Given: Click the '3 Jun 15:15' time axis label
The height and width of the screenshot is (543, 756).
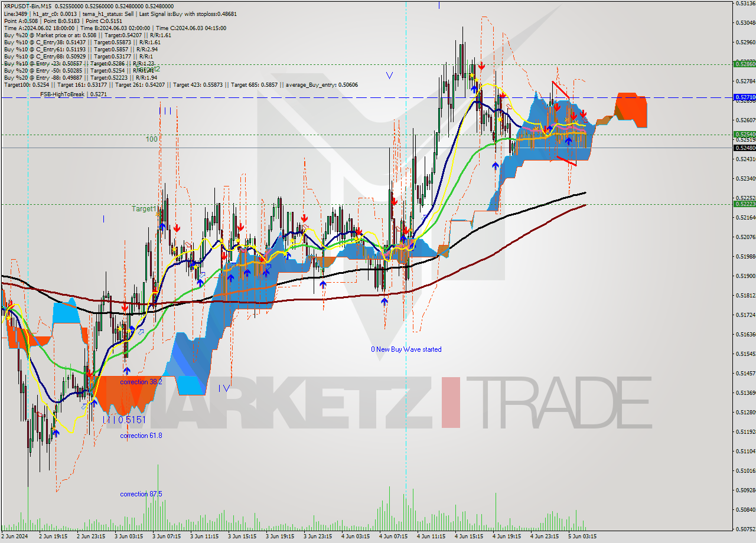Looking at the screenshot, I should pyautogui.click(x=242, y=537).
